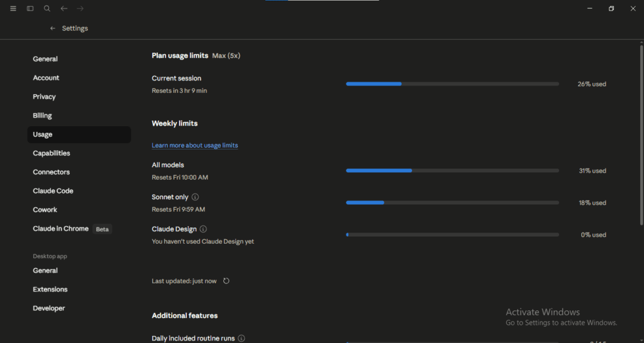This screenshot has height=343, width=644.
Task: Click the Resets Fri 9:59 AM text
Action: pos(178,209)
